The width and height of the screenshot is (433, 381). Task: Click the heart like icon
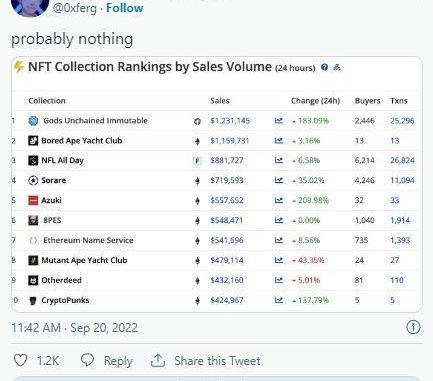pos(20,360)
